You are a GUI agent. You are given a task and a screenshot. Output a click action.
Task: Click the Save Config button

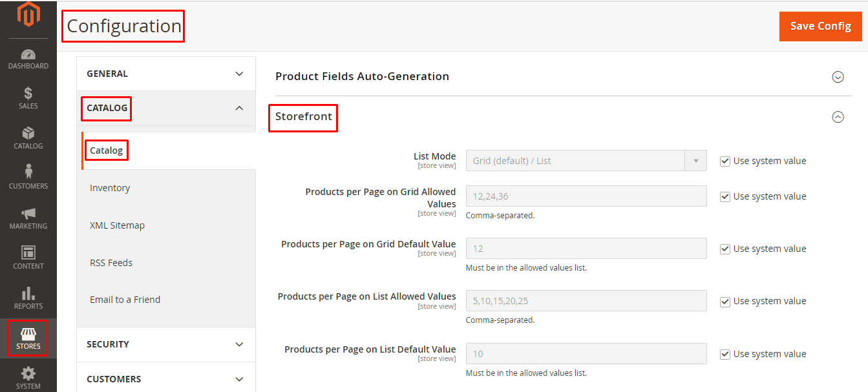click(x=821, y=26)
